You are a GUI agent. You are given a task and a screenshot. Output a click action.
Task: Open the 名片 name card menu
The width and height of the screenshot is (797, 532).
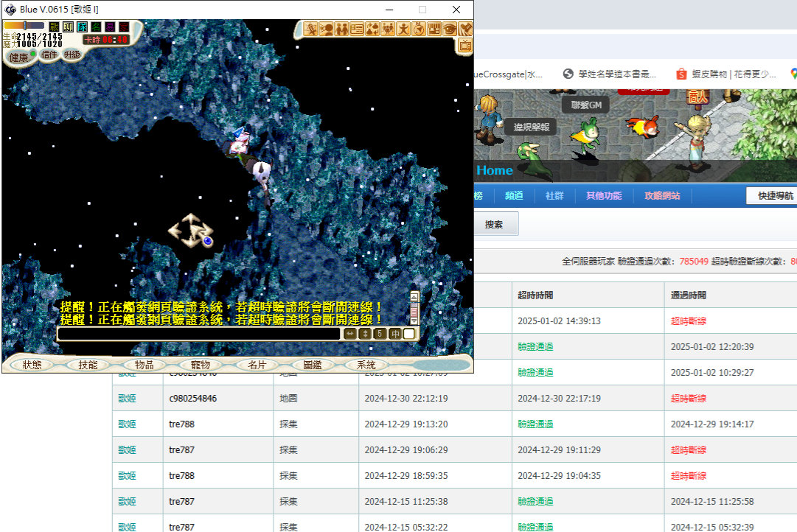click(x=257, y=365)
